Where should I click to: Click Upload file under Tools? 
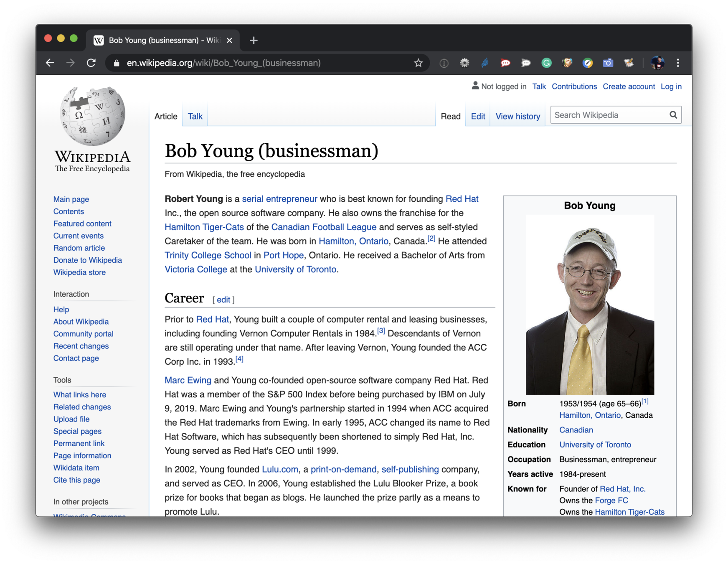click(71, 419)
